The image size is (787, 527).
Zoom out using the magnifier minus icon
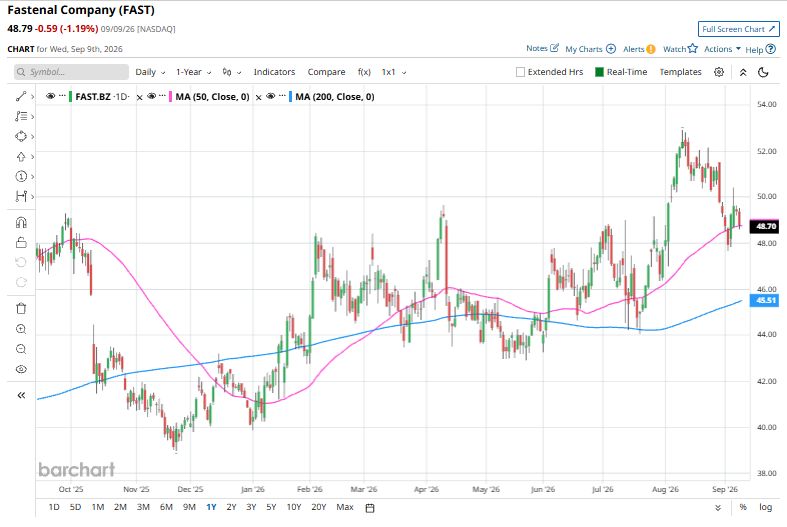point(21,349)
